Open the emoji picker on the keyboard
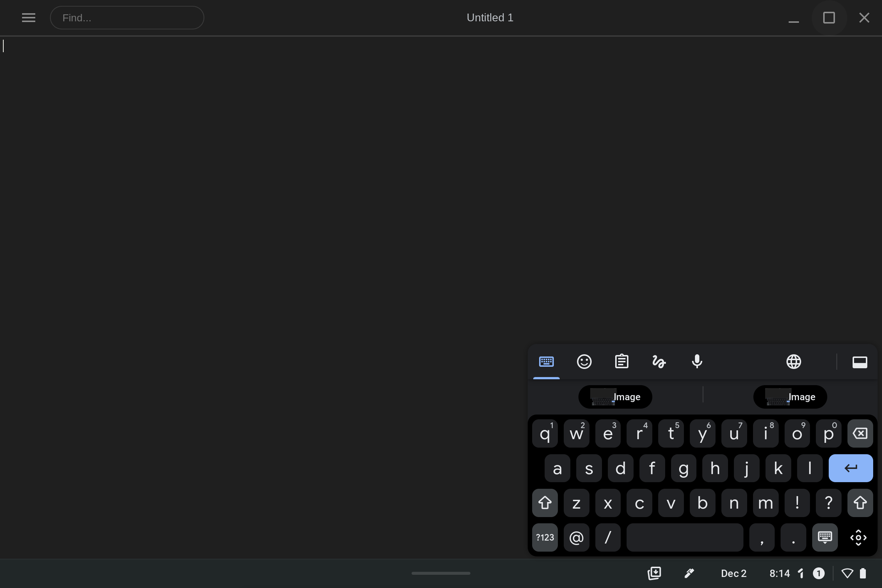The height and width of the screenshot is (588, 882). (x=584, y=362)
